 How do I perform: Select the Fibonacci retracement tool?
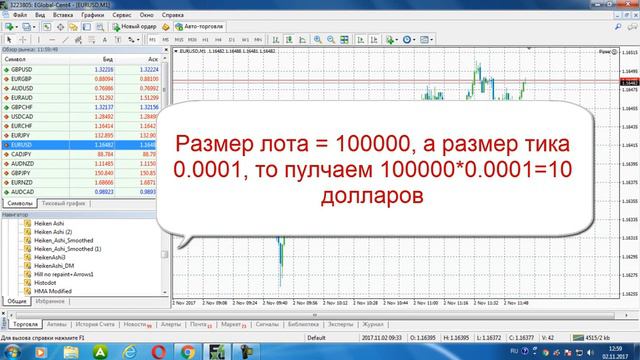coord(91,40)
